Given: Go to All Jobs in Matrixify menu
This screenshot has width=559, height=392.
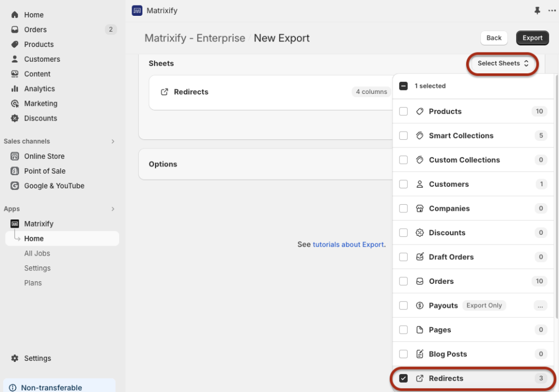Looking at the screenshot, I should [x=36, y=253].
